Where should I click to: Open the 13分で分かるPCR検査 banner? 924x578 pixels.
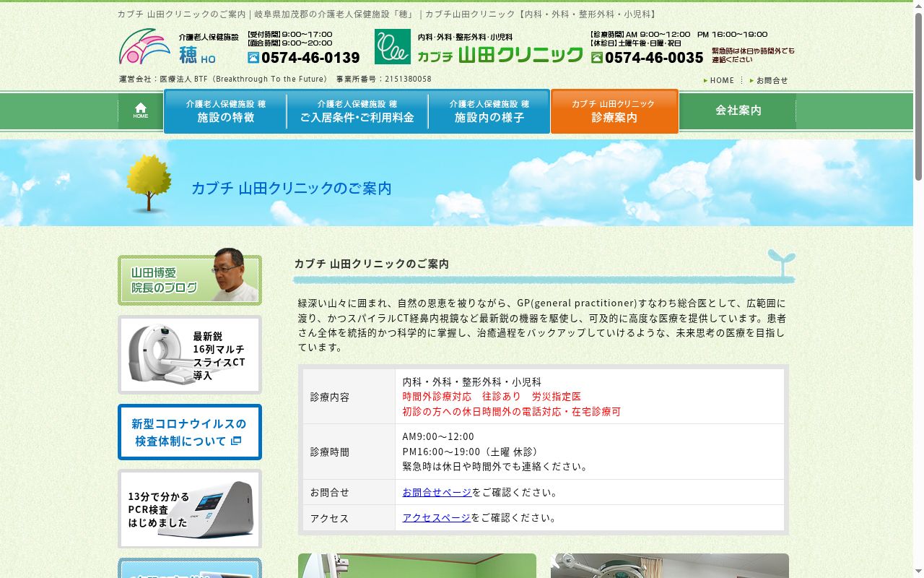tap(190, 509)
